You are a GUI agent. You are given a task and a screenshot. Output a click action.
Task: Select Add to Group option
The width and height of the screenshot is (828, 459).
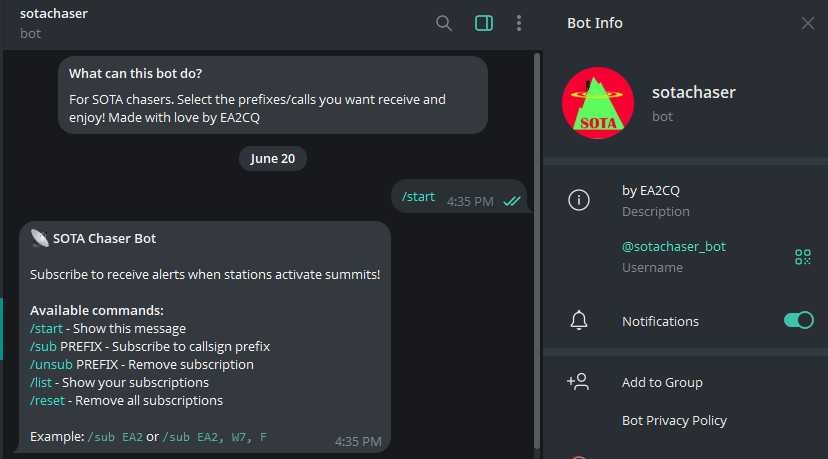(662, 382)
